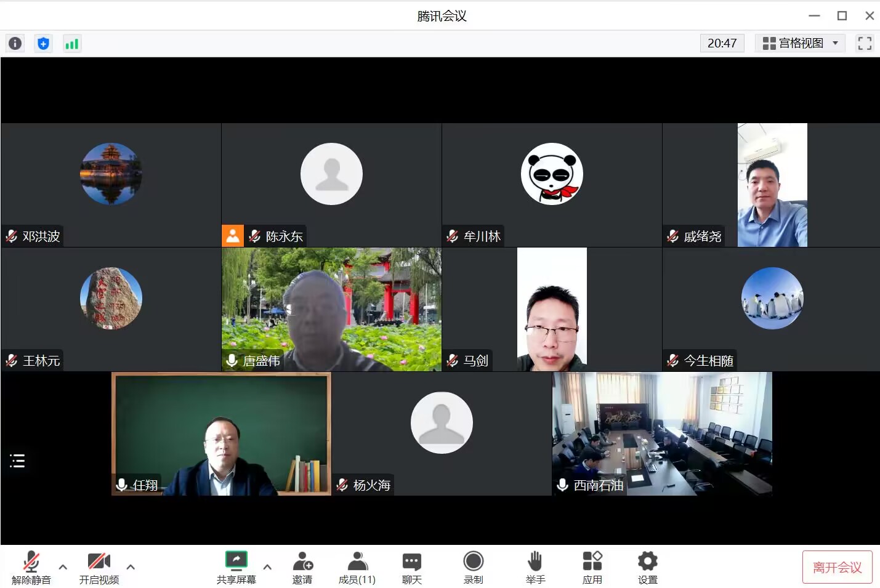Click the muted mic icon beside 杨火海
This screenshot has height=588, width=880.
(342, 485)
